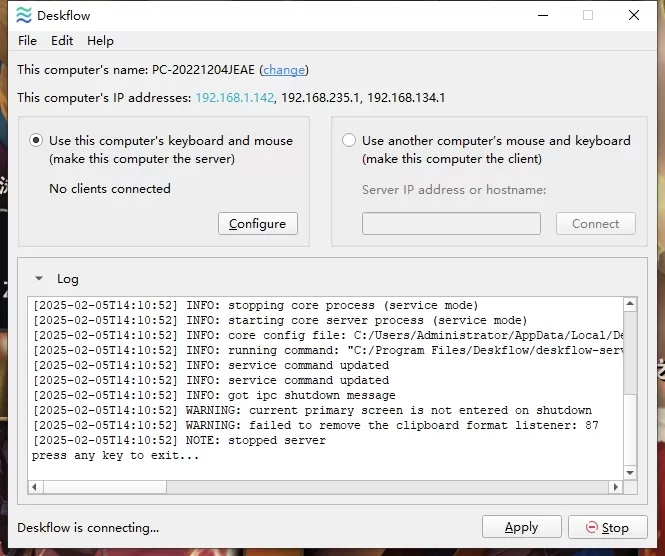
Task: Click the 192.168.134.1 IP address text
Action: 406,98
